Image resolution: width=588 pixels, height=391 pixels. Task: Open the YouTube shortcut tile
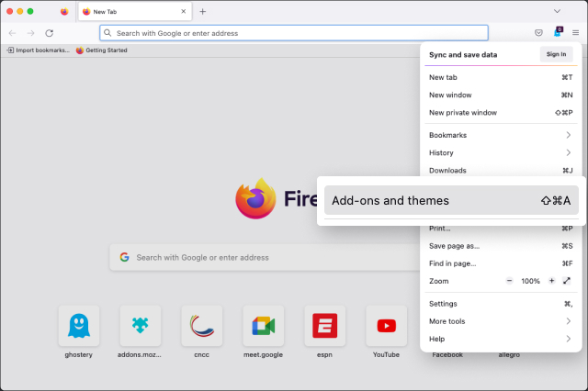click(386, 325)
